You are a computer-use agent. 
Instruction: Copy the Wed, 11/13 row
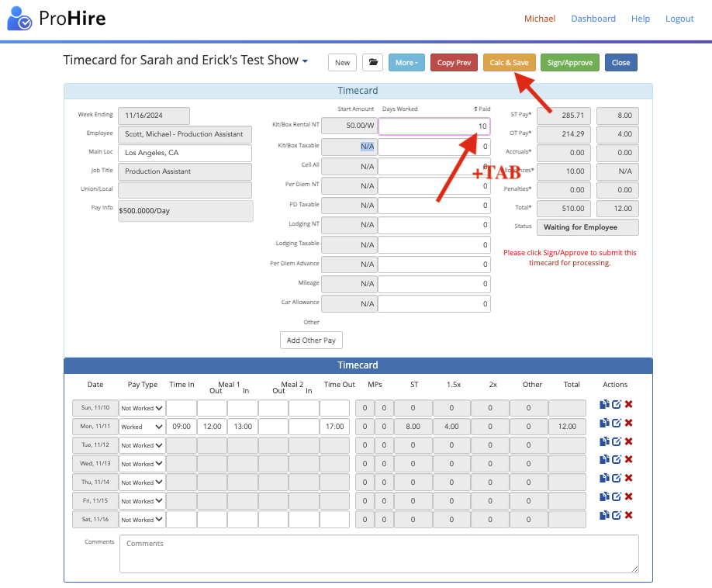pos(604,459)
